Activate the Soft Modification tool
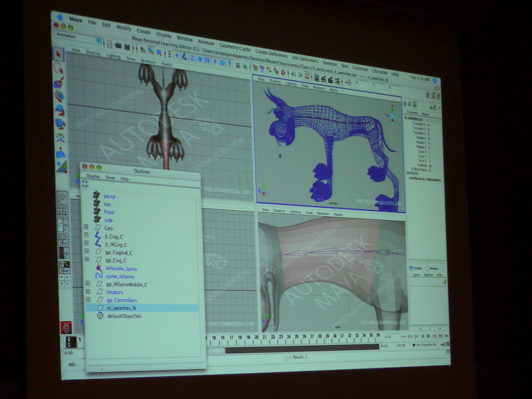 tap(61, 153)
